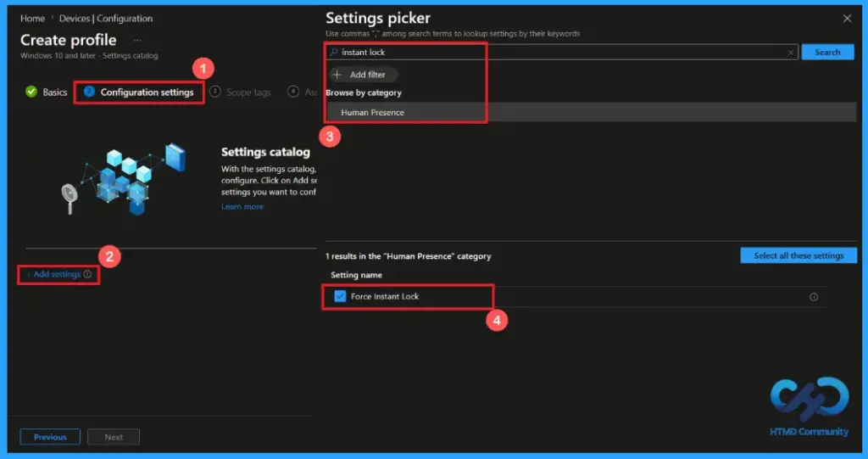Click the Force Instant Lock label
Viewport: 868px width, 459px height.
pyautogui.click(x=385, y=297)
